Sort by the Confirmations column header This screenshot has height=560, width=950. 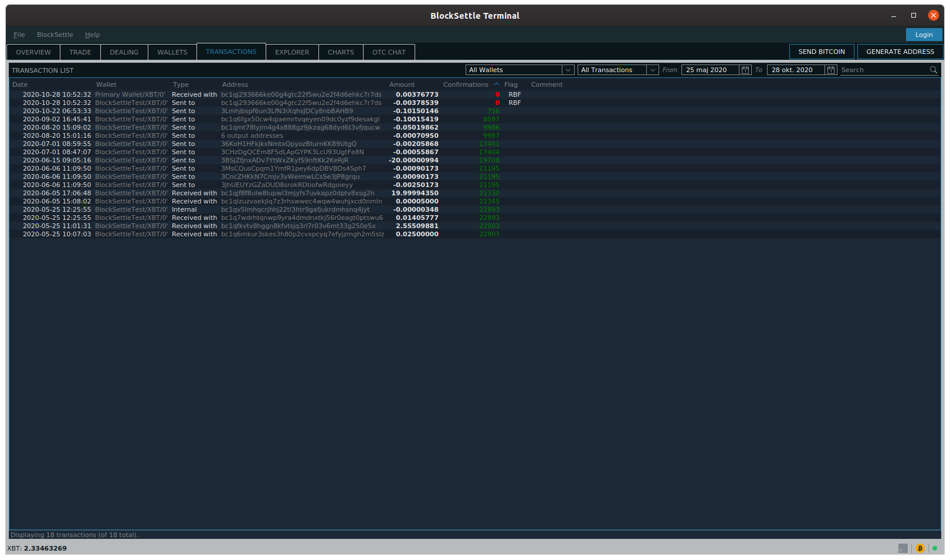(x=466, y=84)
